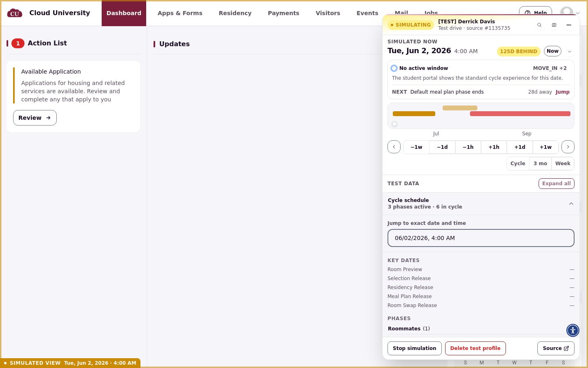
Task: Advance simulated time by one week
Action: (x=546, y=147)
